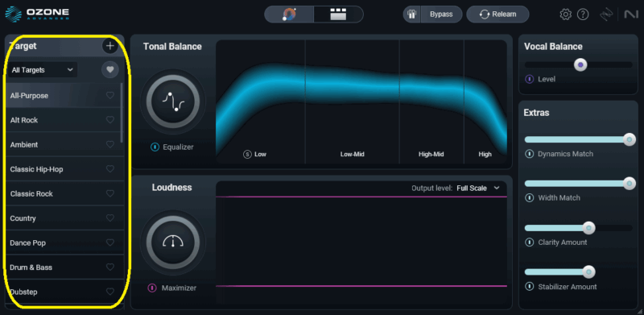Image resolution: width=644 pixels, height=315 pixels.
Task: Click the Stabilizer Amount slider handle
Action: [x=589, y=271]
